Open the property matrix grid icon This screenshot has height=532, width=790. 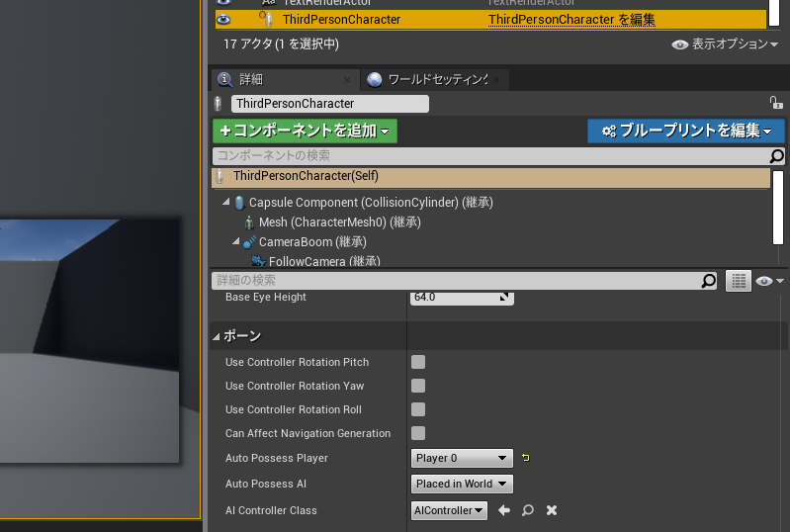(x=739, y=281)
